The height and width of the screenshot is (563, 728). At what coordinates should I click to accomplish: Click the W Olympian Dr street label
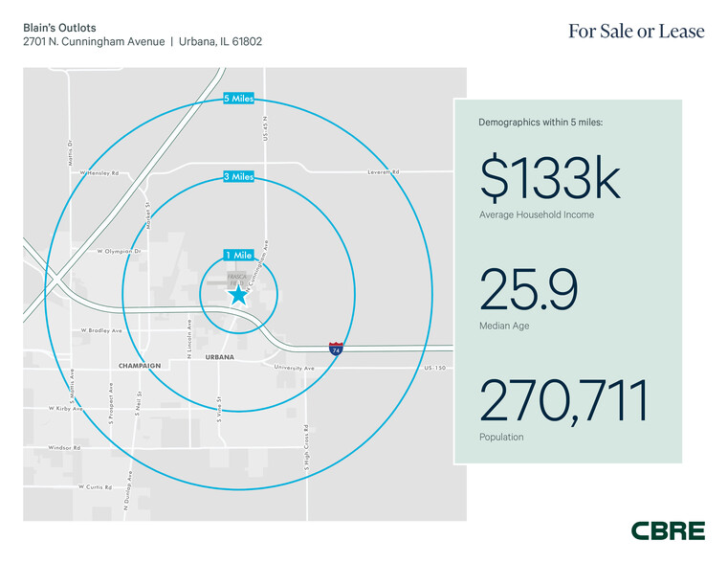pyautogui.click(x=119, y=251)
